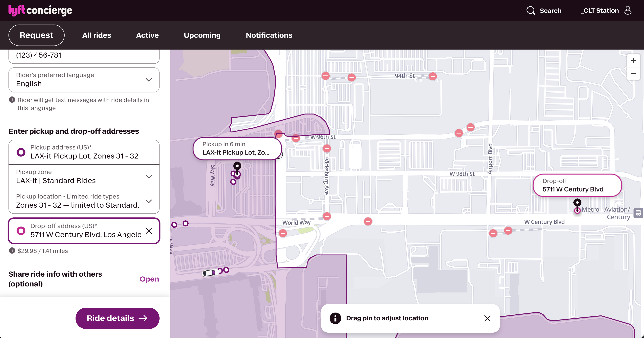Open the CLT Station user profile icon
This screenshot has width=644, height=338.
pos(628,10)
